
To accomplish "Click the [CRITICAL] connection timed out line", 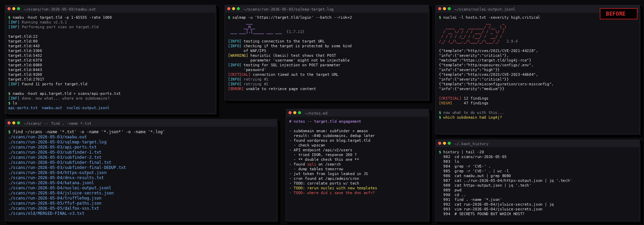I will (x=283, y=74).
